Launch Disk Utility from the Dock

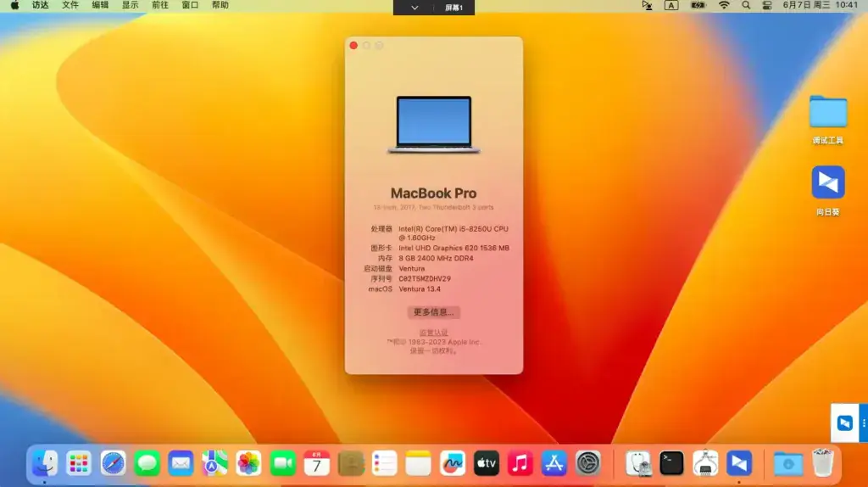click(x=637, y=463)
